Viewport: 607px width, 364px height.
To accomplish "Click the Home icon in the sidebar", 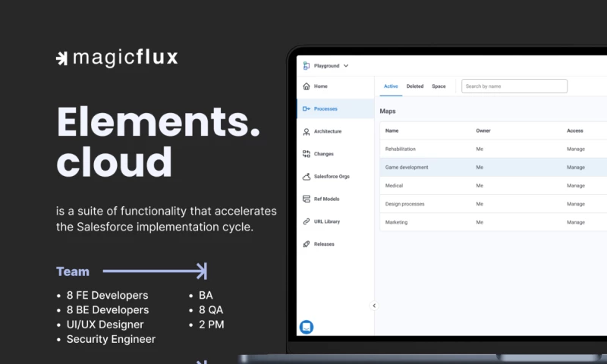I will point(307,86).
